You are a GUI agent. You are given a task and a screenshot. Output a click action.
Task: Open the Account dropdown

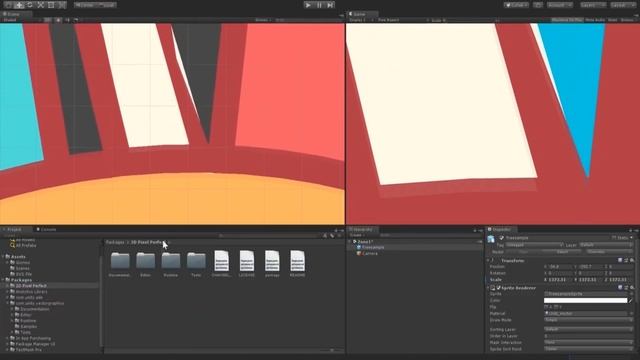coord(560,5)
